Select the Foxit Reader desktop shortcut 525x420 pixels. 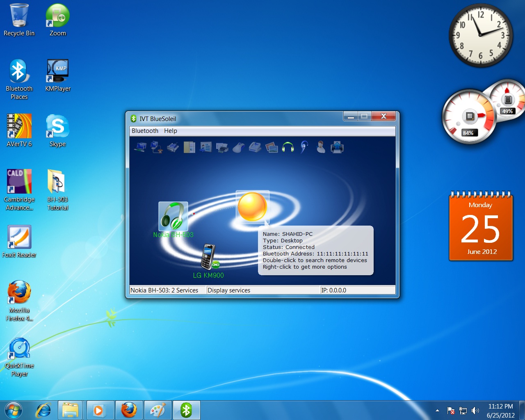click(19, 241)
